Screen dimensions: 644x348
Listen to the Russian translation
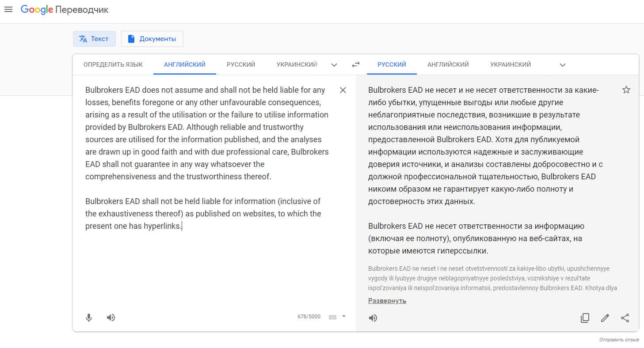coord(373,318)
